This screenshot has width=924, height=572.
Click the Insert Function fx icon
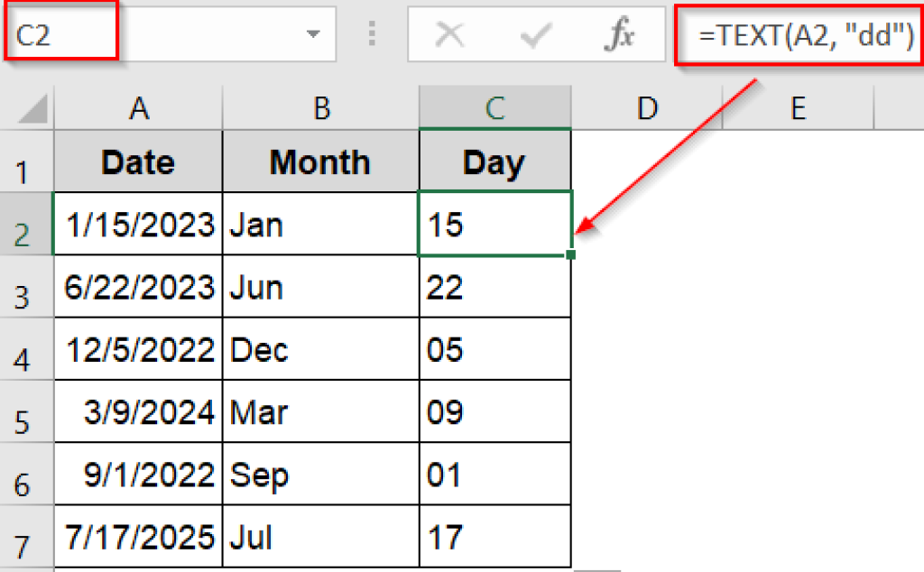pyautogui.click(x=619, y=34)
